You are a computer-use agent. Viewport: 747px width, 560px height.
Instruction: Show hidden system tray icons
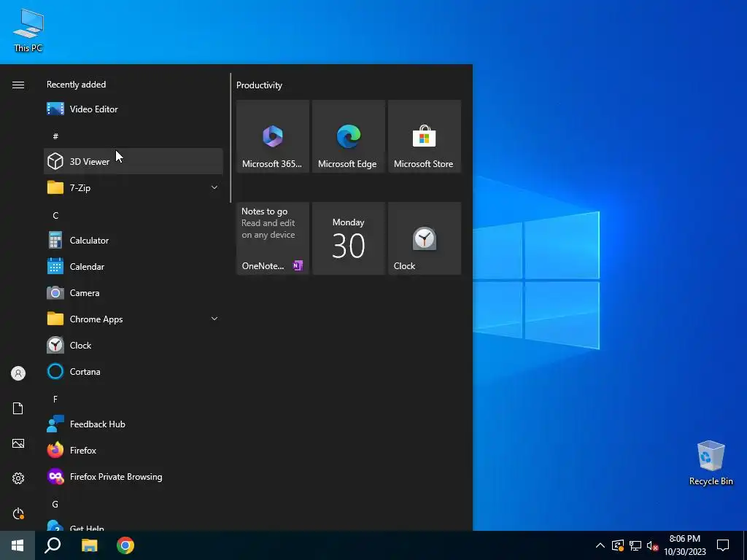(x=600, y=545)
